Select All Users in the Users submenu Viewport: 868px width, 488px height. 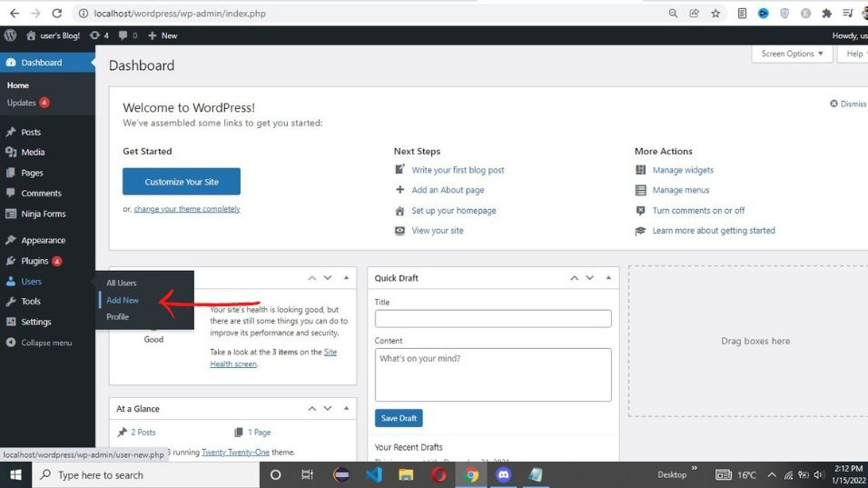122,283
